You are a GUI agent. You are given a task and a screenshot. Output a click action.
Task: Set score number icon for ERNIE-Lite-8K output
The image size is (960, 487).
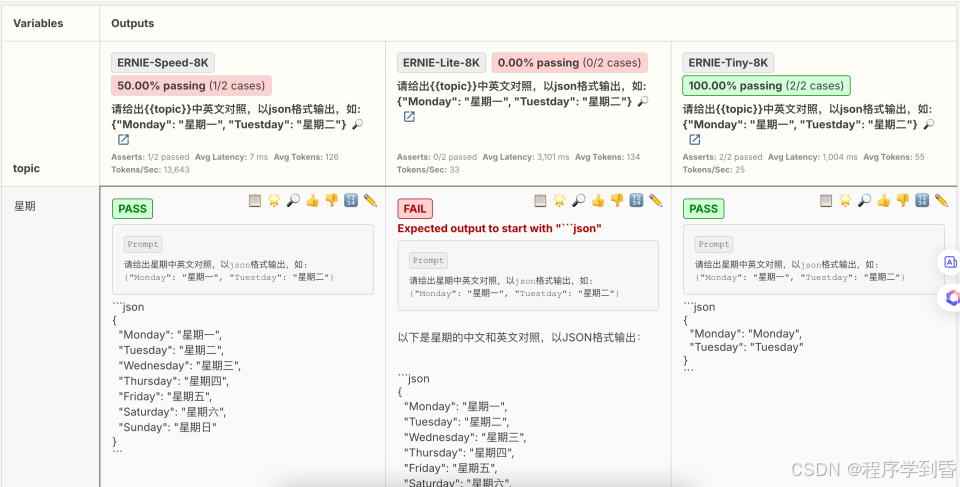click(636, 200)
